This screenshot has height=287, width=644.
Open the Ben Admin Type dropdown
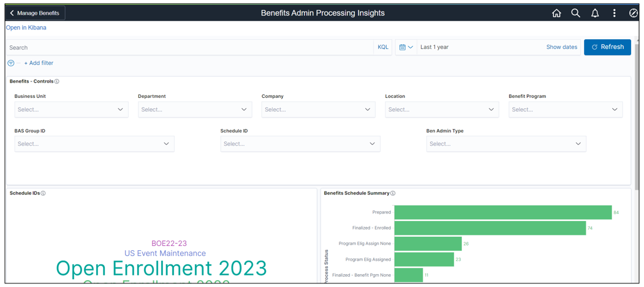pos(506,144)
